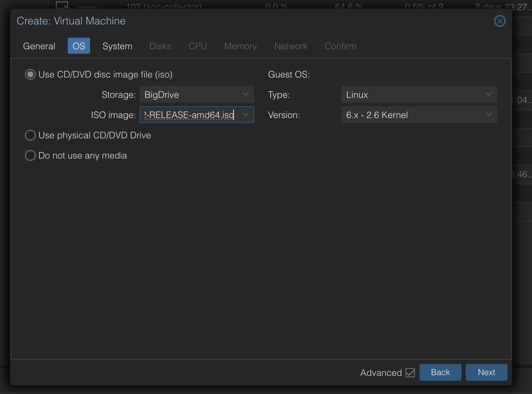The image size is (532, 394).
Task: Expand the ISO image dropdown
Action: click(245, 115)
